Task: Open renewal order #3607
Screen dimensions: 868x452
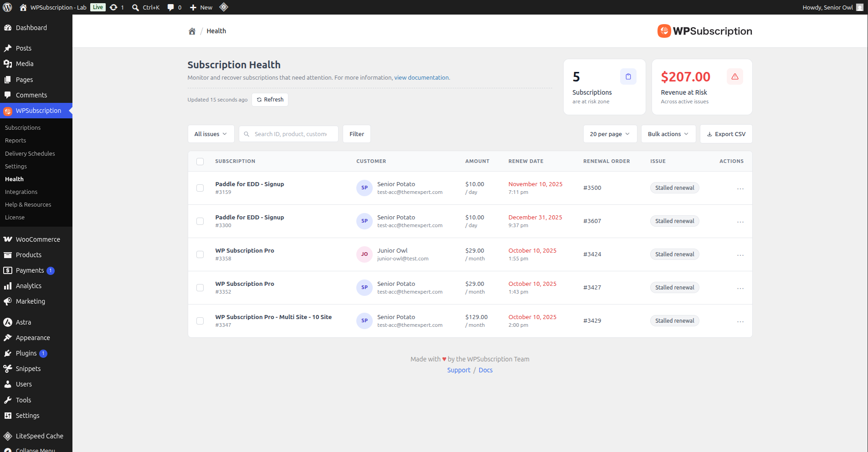Action: (x=592, y=221)
